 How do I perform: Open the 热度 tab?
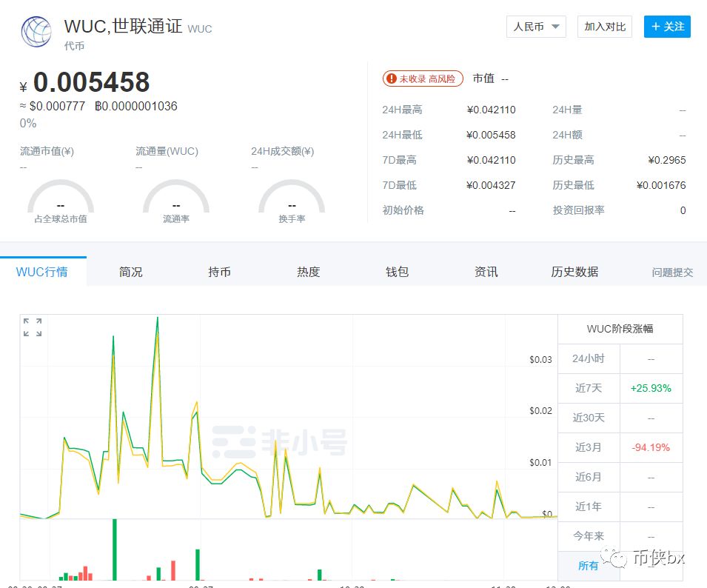click(309, 272)
